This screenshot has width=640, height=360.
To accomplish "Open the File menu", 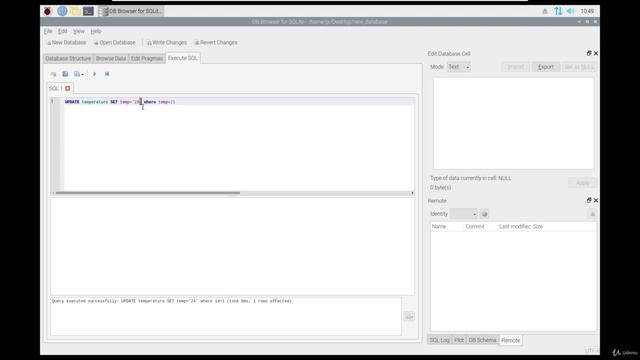I will (48, 31).
